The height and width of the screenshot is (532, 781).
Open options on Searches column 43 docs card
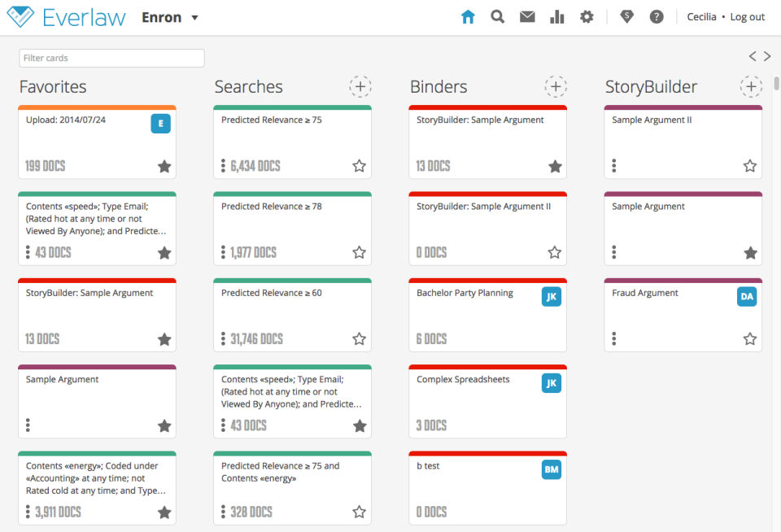coord(223,425)
